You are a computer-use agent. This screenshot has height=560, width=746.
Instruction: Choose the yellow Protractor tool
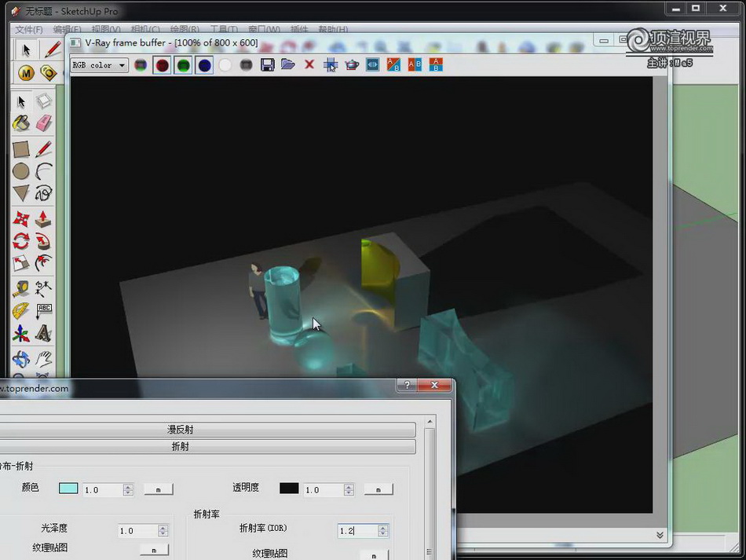[21, 311]
